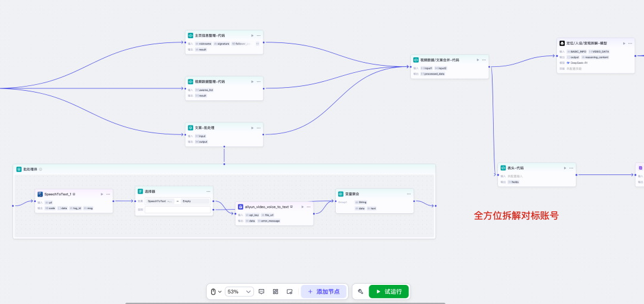Viewport: 644px width, 304px height.
Task: Click the 全方位拆解对标账号 red comment text
Action: point(516,216)
